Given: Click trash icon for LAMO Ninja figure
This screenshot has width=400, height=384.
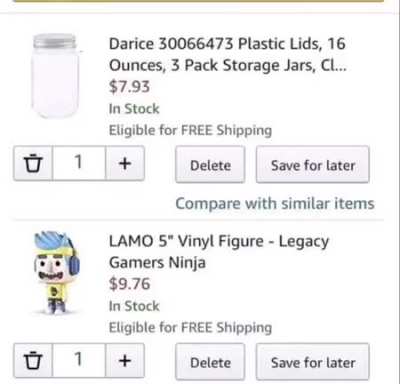Looking at the screenshot, I should coord(33,360).
